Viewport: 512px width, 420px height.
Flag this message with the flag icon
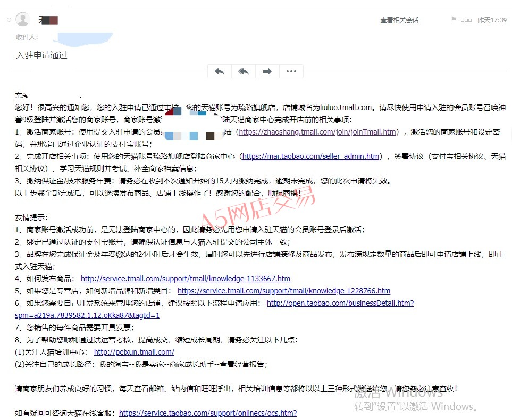(453, 20)
